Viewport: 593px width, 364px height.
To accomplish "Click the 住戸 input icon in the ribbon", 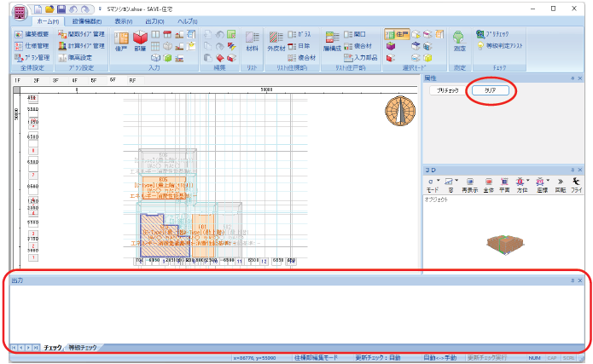I will (121, 41).
